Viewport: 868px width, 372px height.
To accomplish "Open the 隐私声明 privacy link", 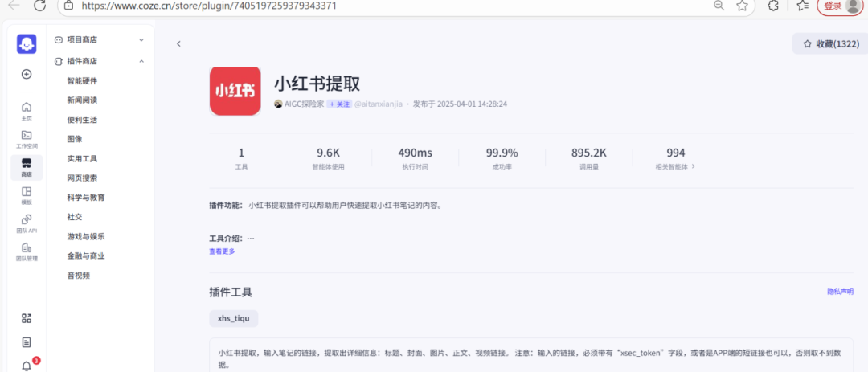I will (x=841, y=292).
